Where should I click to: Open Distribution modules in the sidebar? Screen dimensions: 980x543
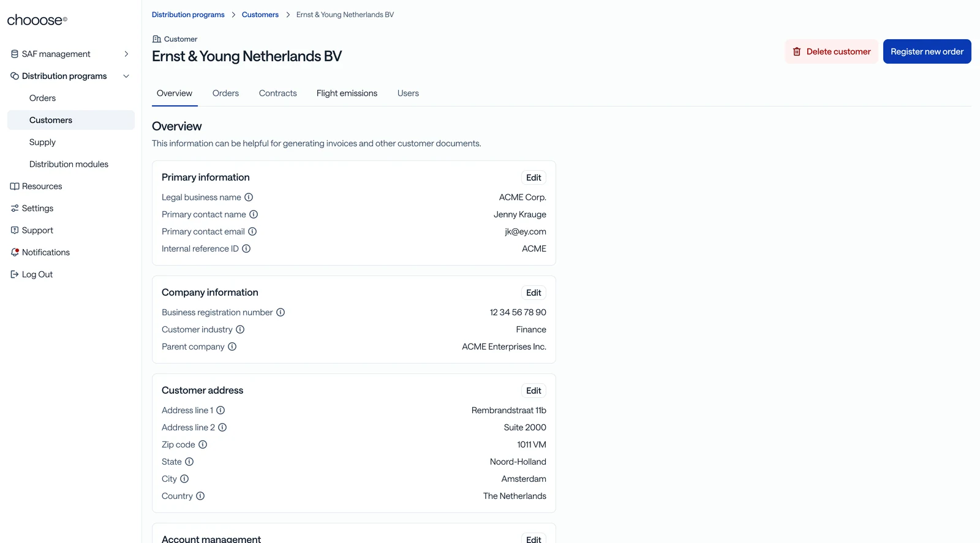pyautogui.click(x=71, y=164)
